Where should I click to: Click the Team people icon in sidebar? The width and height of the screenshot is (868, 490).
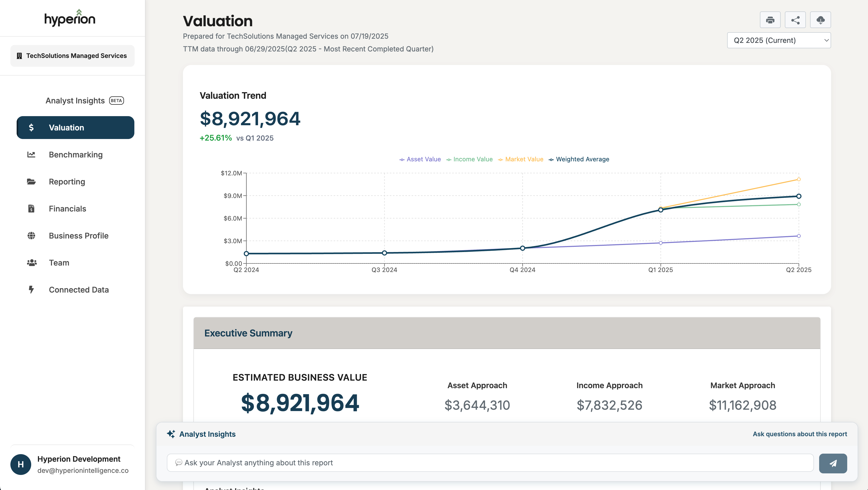tap(31, 263)
